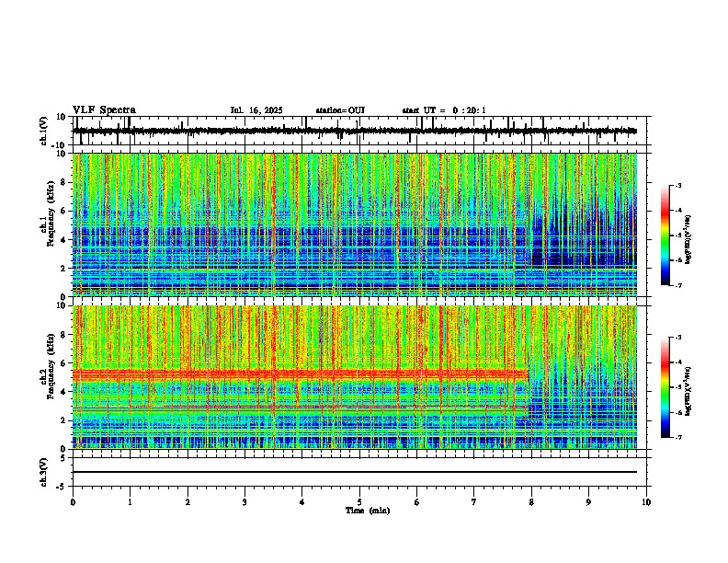
Task: Click the "VLF Spectra" plot title
Action: (104, 110)
